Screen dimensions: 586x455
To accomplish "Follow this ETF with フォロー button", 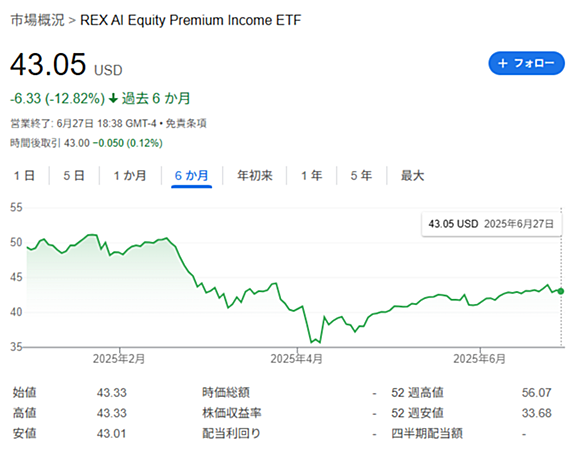I will (x=526, y=63).
